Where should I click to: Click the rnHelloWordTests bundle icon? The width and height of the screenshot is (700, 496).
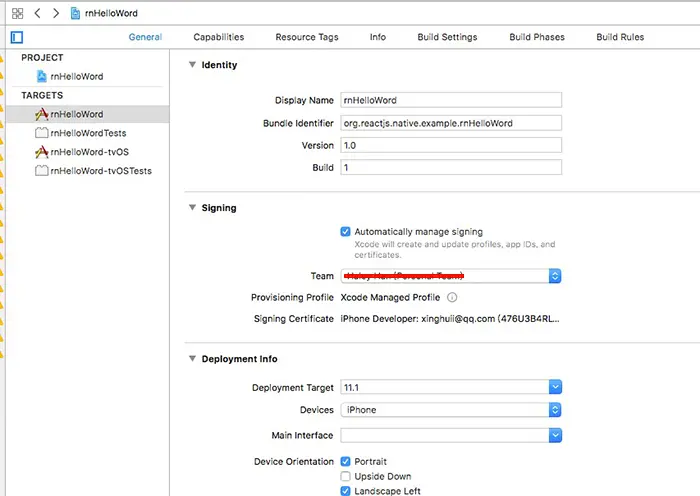(42, 133)
